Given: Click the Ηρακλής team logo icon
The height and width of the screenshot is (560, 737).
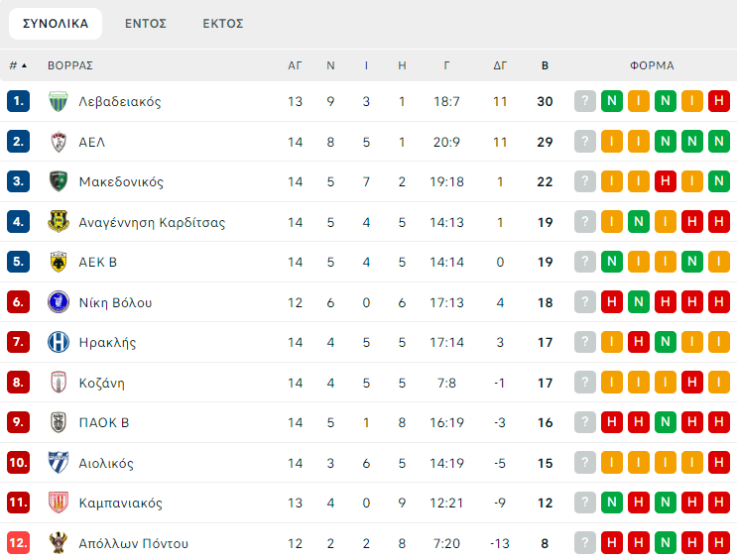Looking at the screenshot, I should (x=59, y=342).
